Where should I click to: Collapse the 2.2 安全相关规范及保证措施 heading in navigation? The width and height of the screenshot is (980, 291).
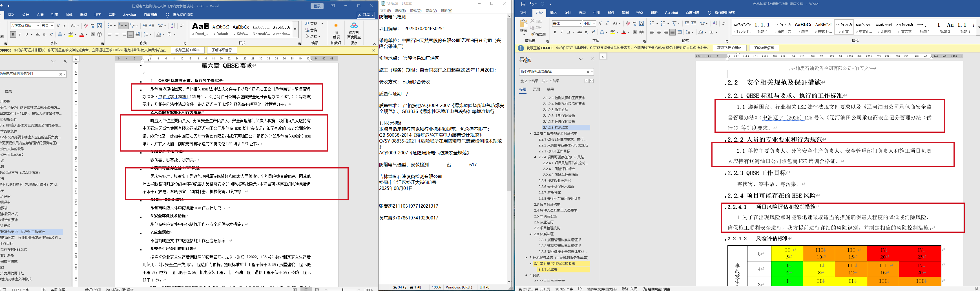pos(531,134)
